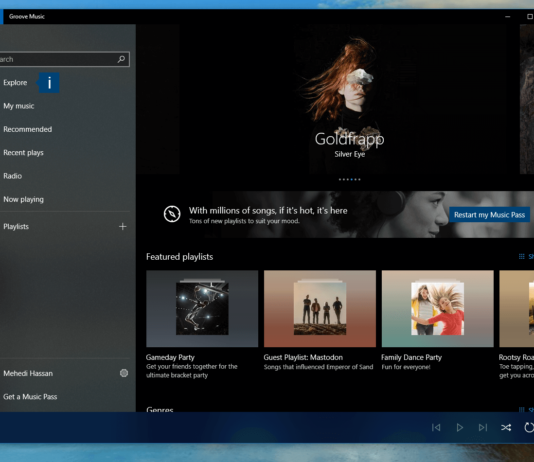Click 'With millions of songs' banner text

pos(268,210)
